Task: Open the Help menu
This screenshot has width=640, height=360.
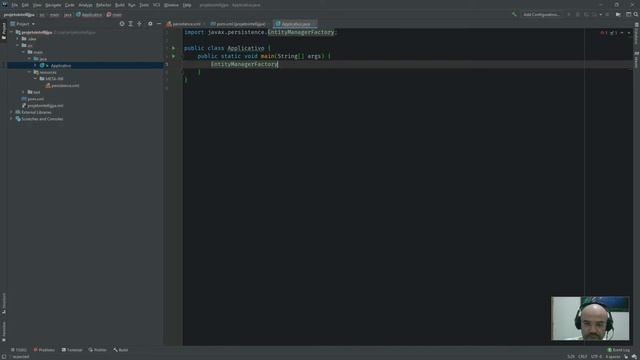Action: [187, 5]
